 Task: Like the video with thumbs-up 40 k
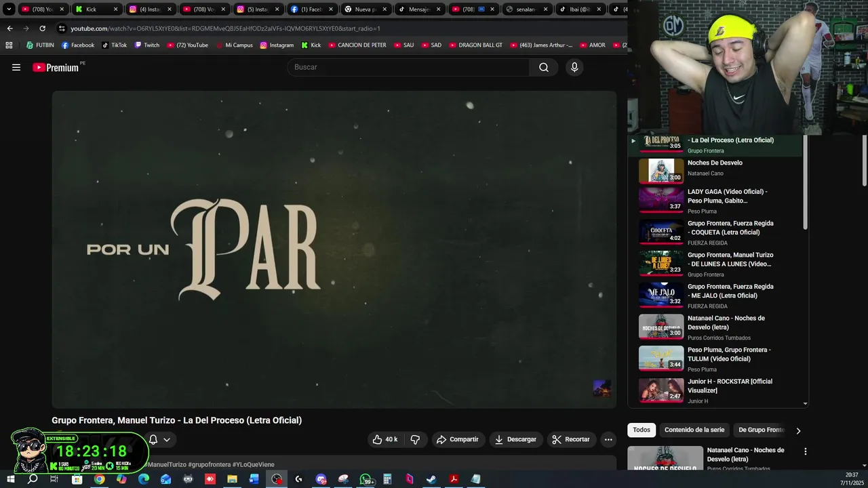coord(384,439)
